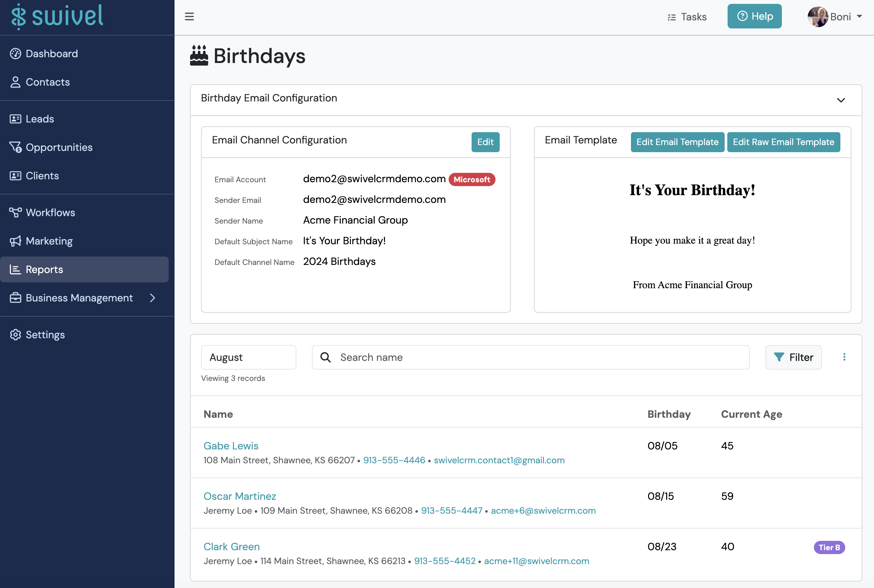This screenshot has height=588, width=874.
Task: Collapse the Birthday Email Configuration panel
Action: coord(841,100)
